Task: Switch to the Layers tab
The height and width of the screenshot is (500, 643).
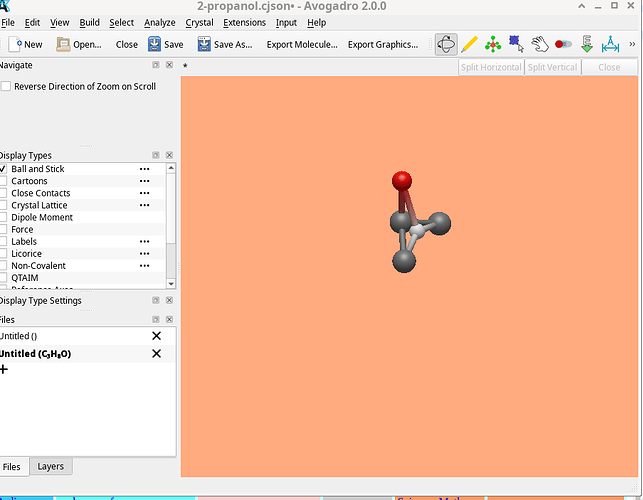Action: (50, 466)
